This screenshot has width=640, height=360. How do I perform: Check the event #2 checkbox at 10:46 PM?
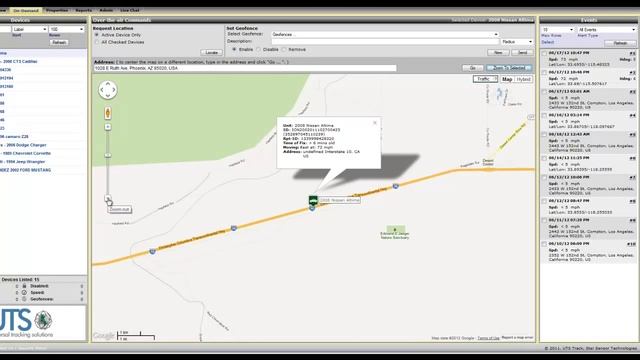[x=544, y=73]
